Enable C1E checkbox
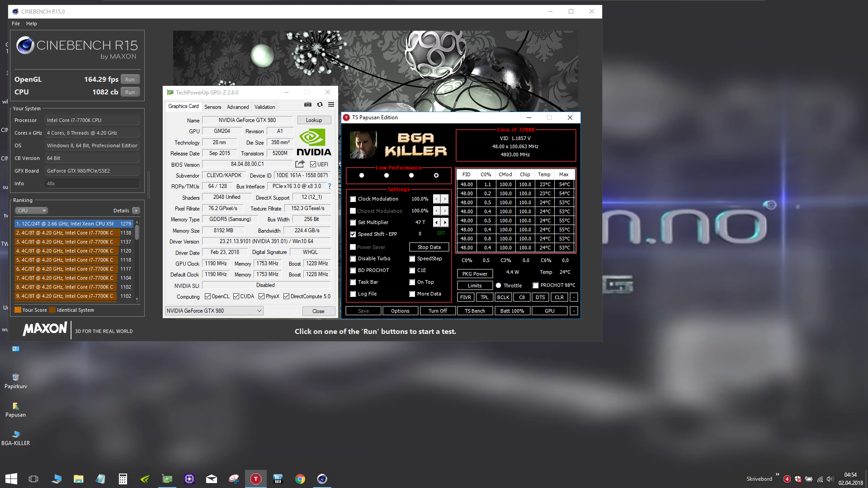 coord(412,270)
